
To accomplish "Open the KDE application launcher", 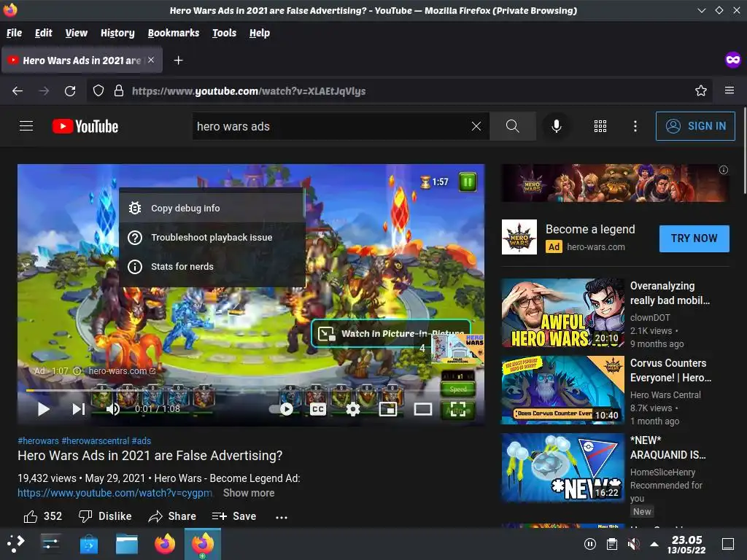I will 15,543.
